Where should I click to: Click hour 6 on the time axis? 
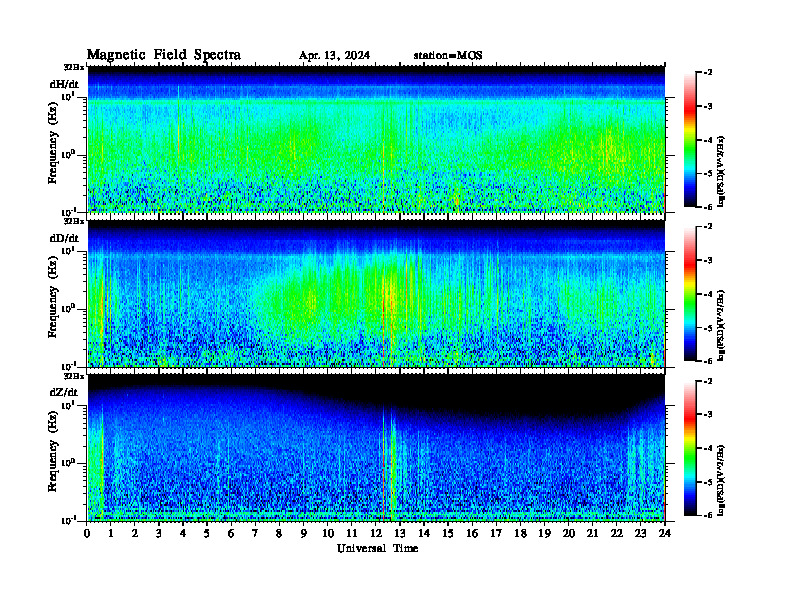(231, 534)
